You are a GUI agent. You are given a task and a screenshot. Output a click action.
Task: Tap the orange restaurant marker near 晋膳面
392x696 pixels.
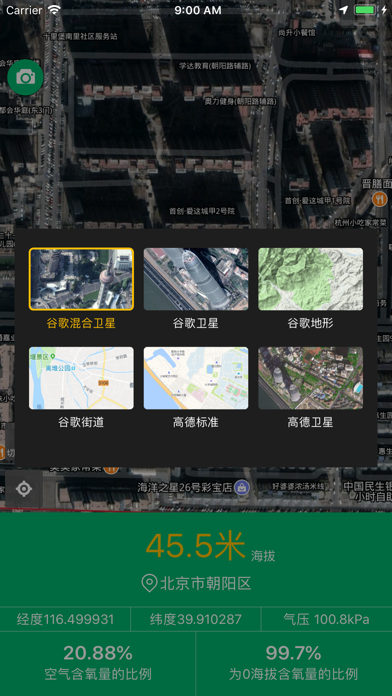point(380,199)
